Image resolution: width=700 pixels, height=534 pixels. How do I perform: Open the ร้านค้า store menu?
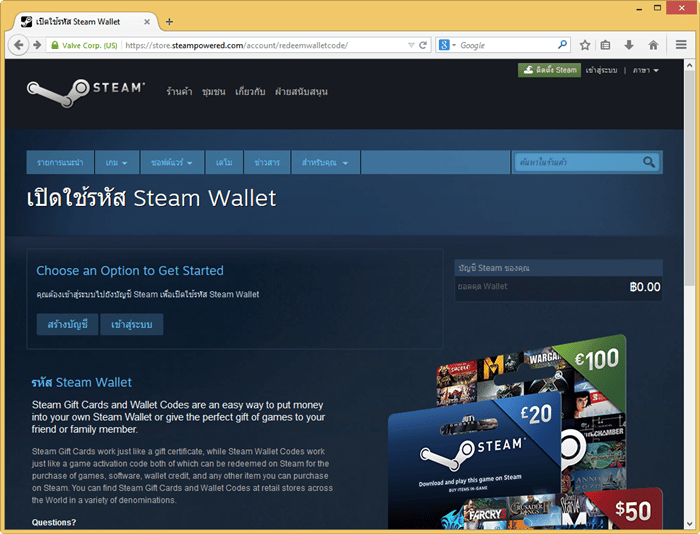[x=179, y=92]
